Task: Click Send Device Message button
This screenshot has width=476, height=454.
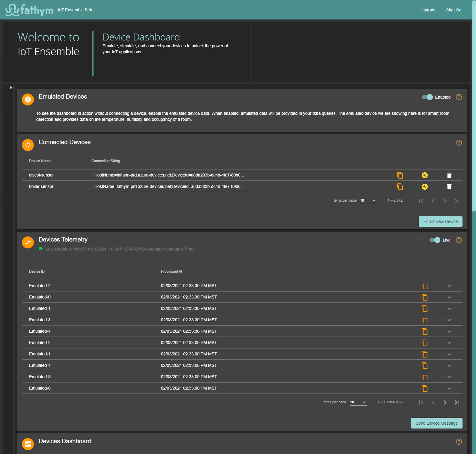Action: point(436,423)
